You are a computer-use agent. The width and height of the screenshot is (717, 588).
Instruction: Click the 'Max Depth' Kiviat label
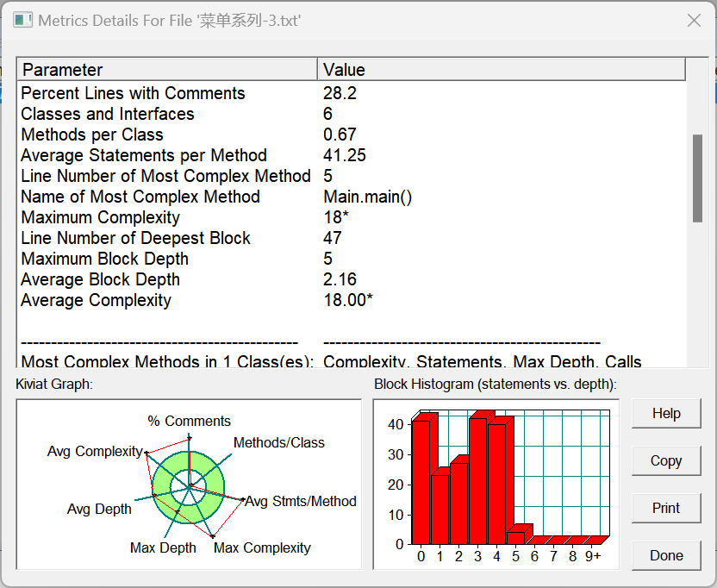[x=163, y=547]
